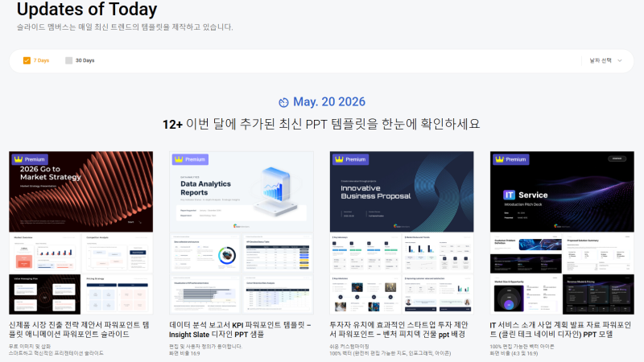This screenshot has width=644, height=362.
Task: Click the Updates of Today heading
Action: 87,9
